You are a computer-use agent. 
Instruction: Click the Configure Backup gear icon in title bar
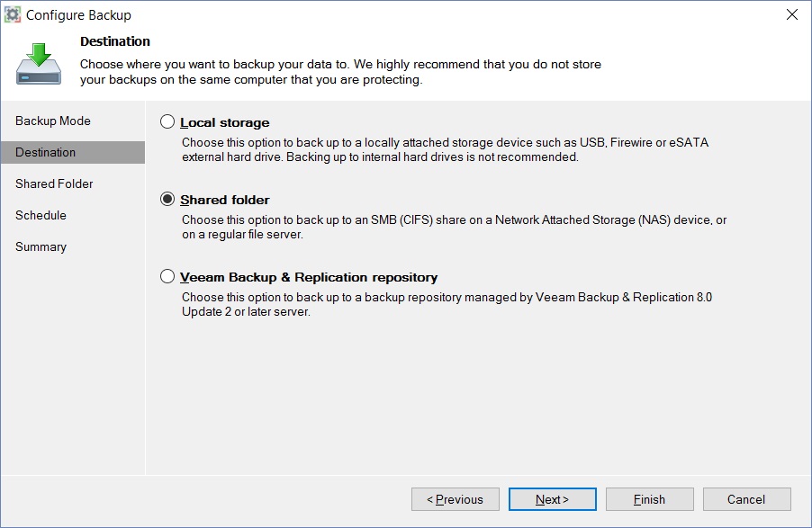13,15
